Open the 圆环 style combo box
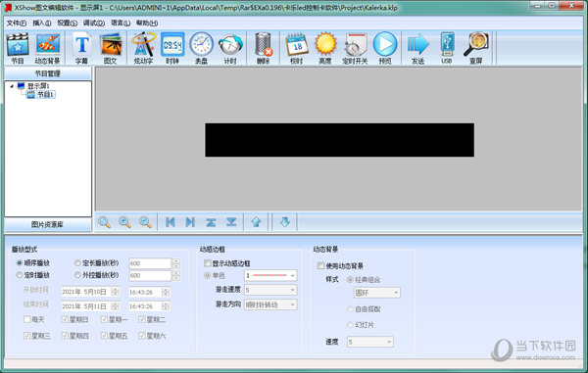 point(377,293)
